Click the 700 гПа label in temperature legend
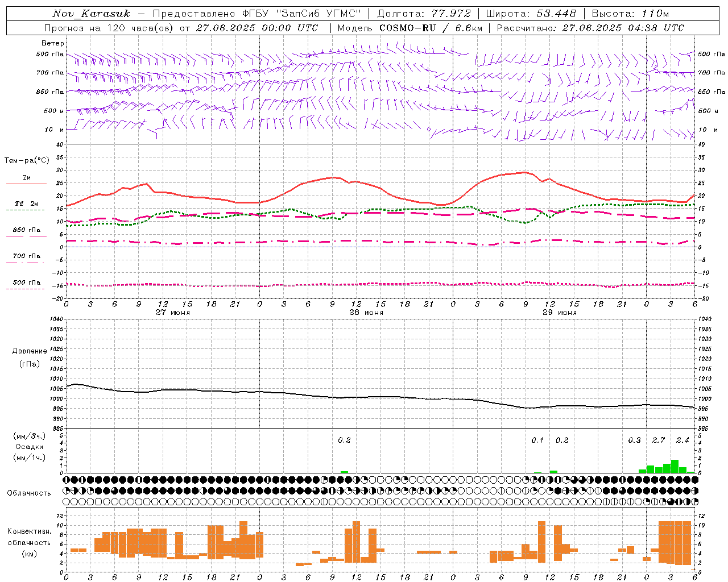This screenshot has width=728, height=582. [x=26, y=256]
